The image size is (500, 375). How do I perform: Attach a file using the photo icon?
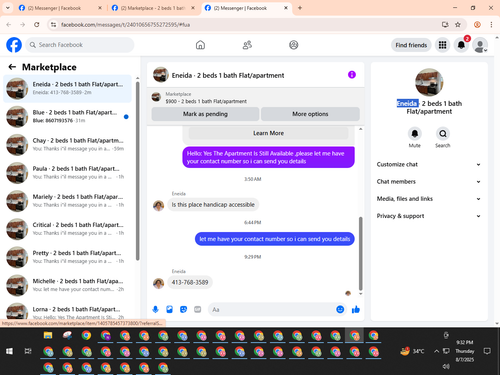pos(170,309)
